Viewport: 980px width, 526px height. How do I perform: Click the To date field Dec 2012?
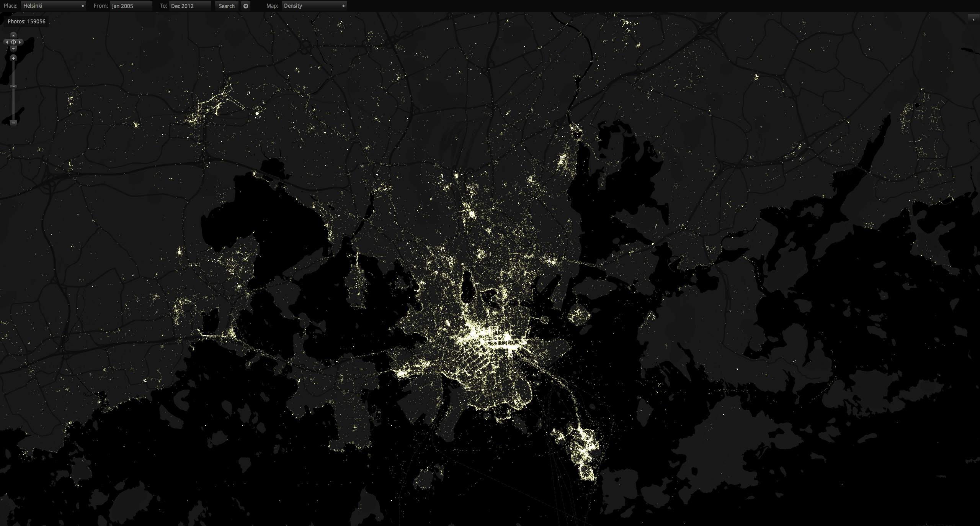click(x=190, y=6)
